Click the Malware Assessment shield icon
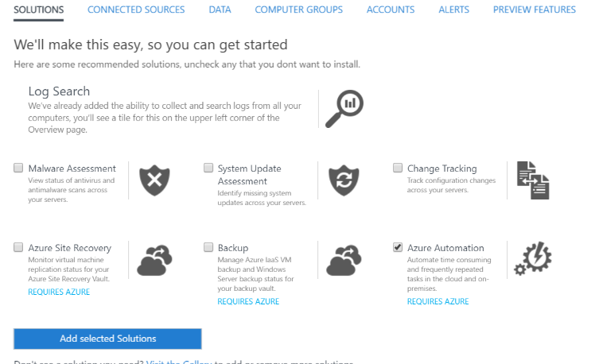This screenshot has width=595, height=364. (154, 180)
